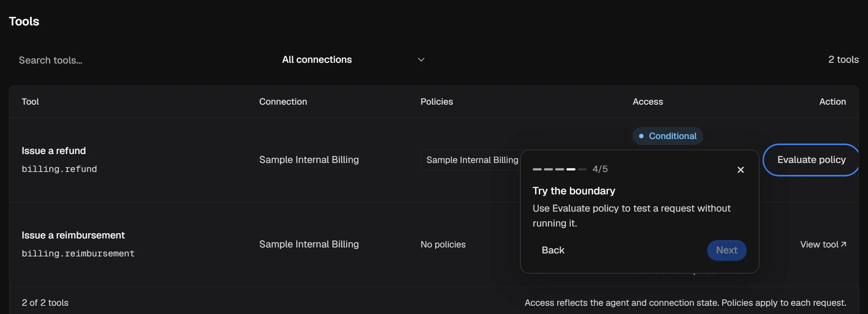Click the No policies cell
The image size is (868, 314).
tap(443, 244)
